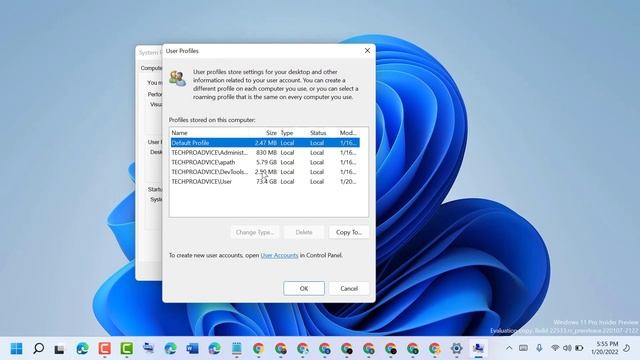Select the TECHPROADVICE\apath profile row

[265, 162]
